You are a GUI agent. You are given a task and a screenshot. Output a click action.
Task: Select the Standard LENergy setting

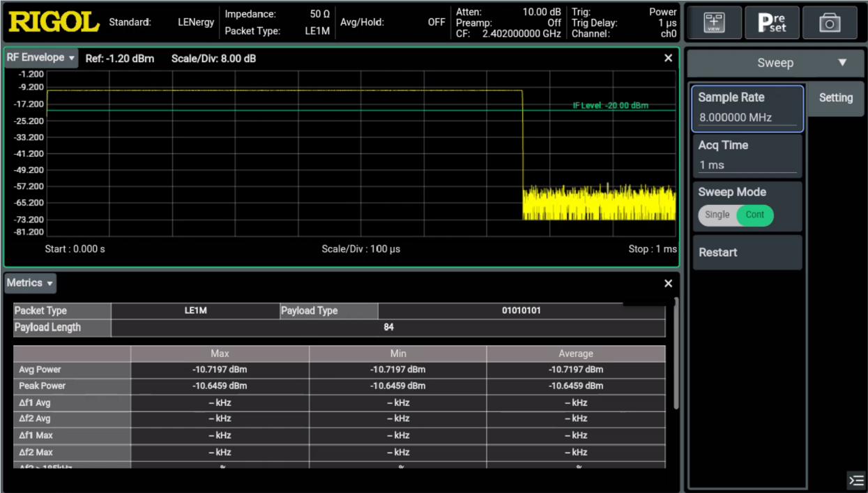click(162, 22)
